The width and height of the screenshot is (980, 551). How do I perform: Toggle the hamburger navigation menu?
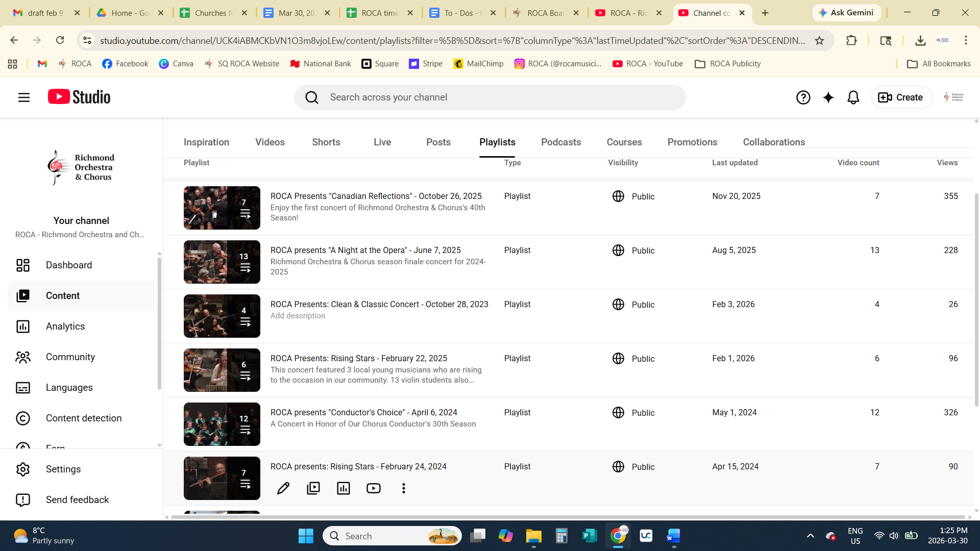24,97
